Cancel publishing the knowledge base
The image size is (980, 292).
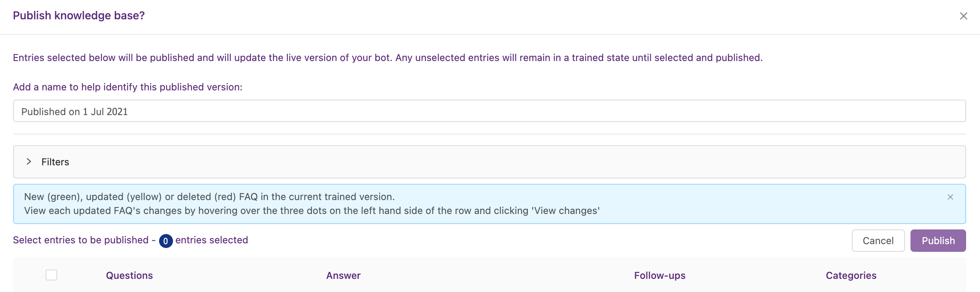(878, 241)
